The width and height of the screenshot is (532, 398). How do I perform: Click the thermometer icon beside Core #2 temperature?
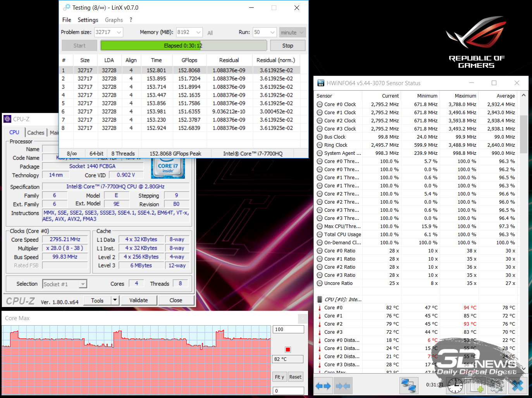coord(320,324)
